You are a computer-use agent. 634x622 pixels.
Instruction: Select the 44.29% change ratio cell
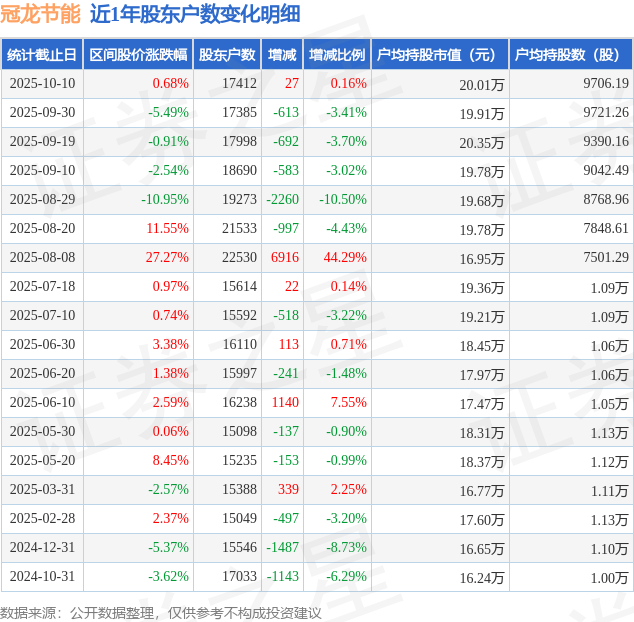click(x=345, y=258)
